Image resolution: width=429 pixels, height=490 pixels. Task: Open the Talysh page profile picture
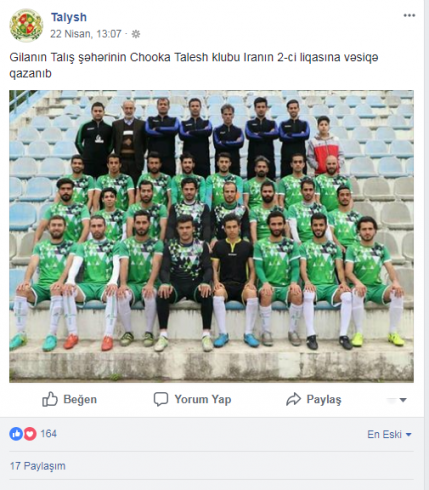tap(26, 26)
